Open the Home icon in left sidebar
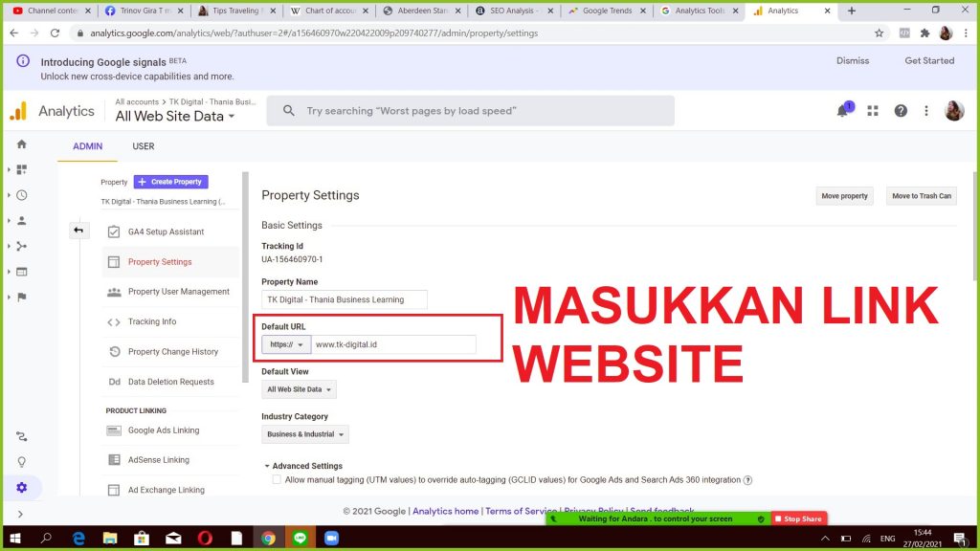The image size is (980, 551). pos(21,144)
